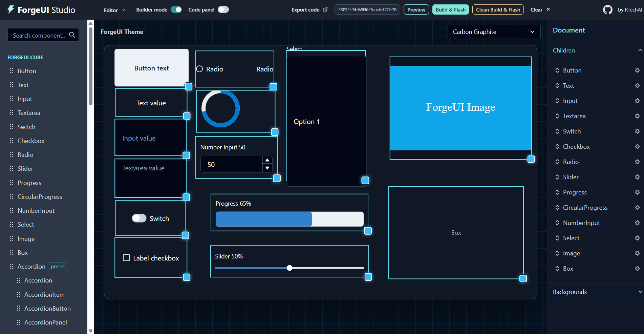Click the circular progress ring
644x334 pixels.
220,108
